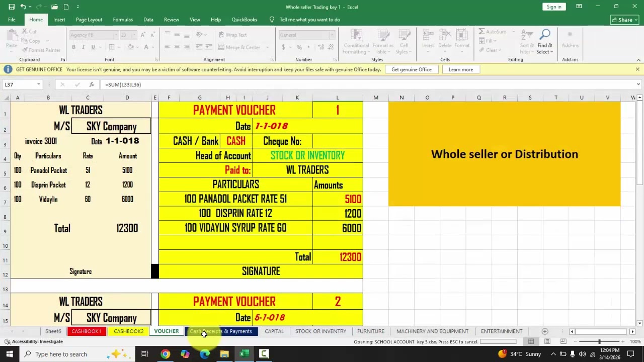Increase font size with larger A icon

[143, 35]
